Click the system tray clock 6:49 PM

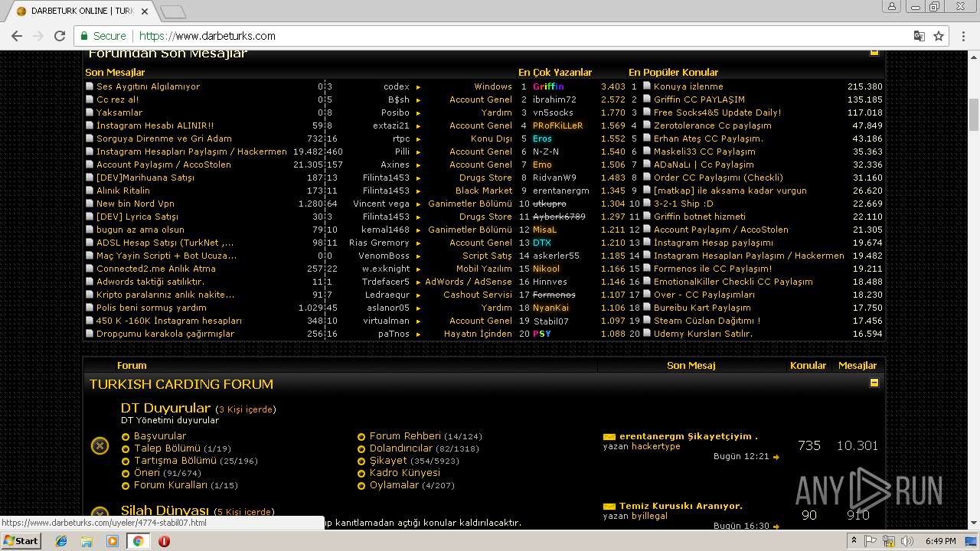point(939,541)
